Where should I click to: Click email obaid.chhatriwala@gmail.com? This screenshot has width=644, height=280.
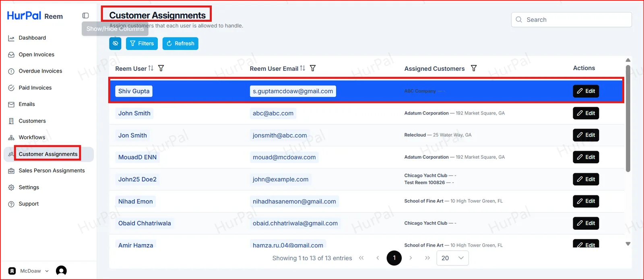(295, 223)
